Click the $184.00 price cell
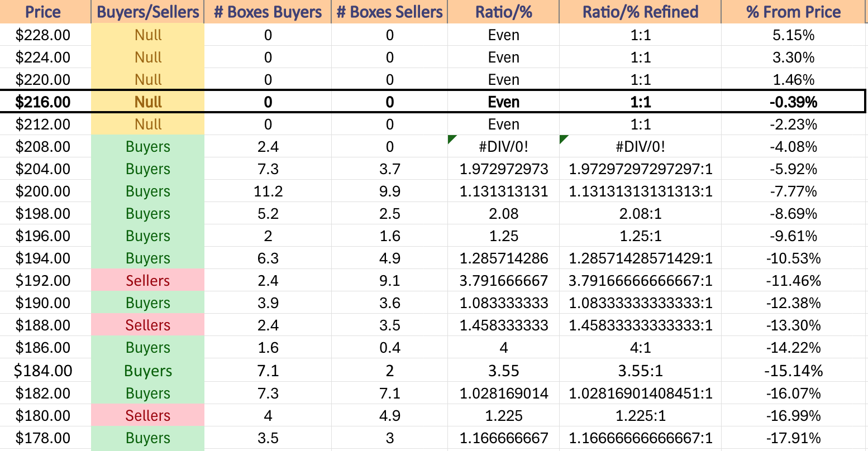Screen dimensions: 868x451 point(45,371)
